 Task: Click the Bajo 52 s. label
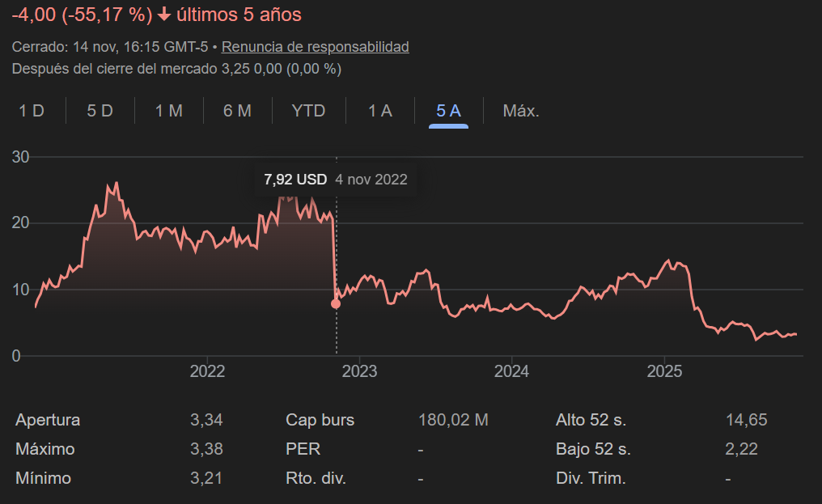[x=593, y=449]
